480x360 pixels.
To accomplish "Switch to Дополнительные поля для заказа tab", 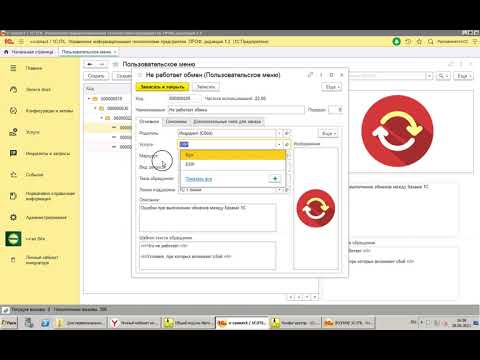I will click(x=227, y=122).
